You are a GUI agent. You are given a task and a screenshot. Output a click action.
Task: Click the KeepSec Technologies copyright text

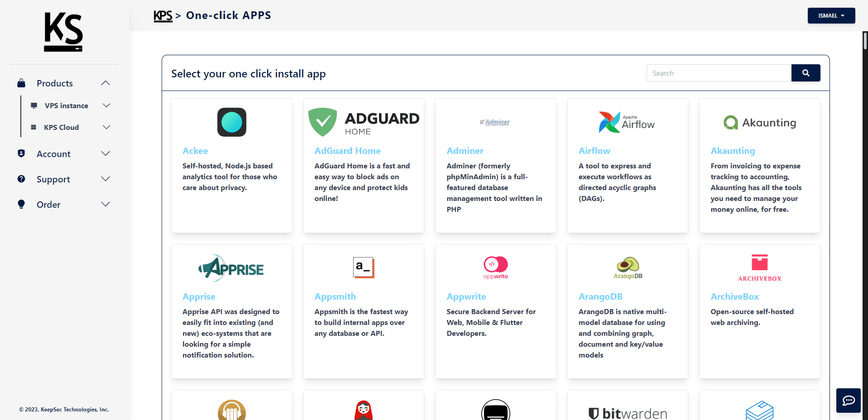(64, 410)
